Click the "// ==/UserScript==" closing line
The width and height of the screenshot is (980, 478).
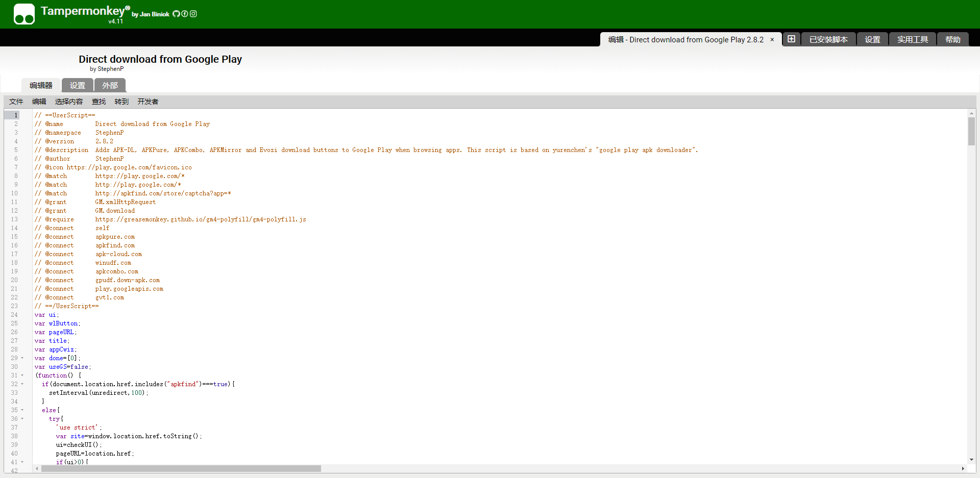tap(67, 306)
